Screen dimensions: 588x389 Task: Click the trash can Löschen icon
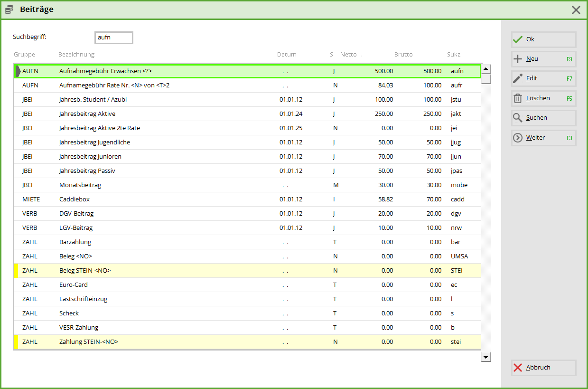(x=518, y=99)
